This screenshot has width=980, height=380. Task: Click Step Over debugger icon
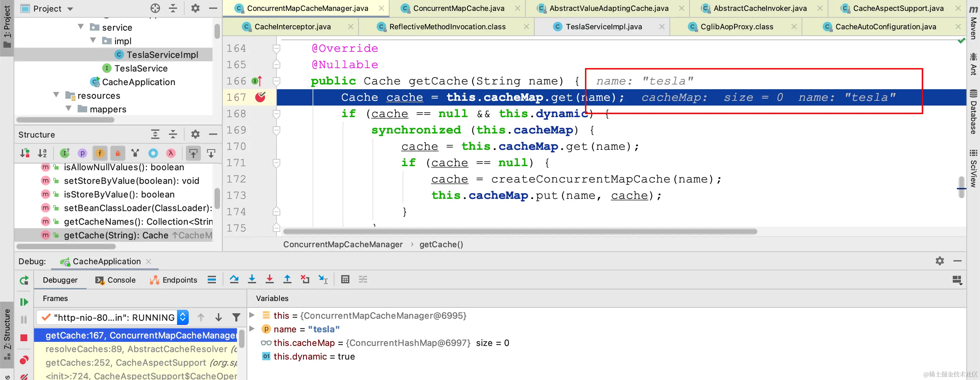point(234,280)
